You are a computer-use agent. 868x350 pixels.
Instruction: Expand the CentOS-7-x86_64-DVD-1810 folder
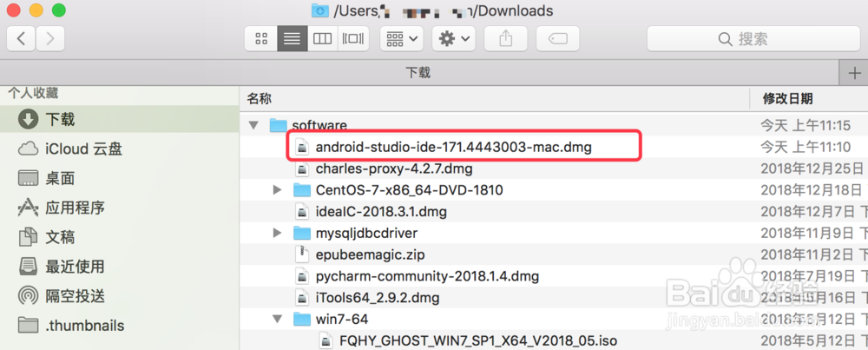tap(278, 190)
